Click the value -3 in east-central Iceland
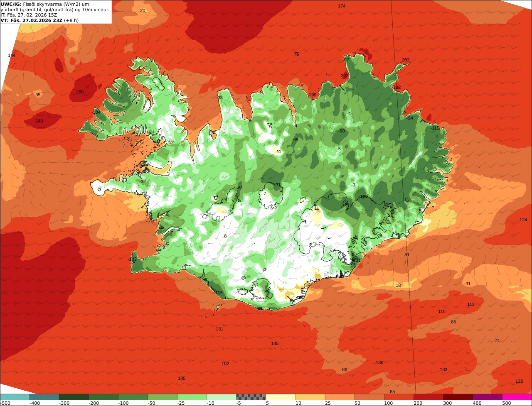The height and width of the screenshot is (406, 532). point(353,185)
